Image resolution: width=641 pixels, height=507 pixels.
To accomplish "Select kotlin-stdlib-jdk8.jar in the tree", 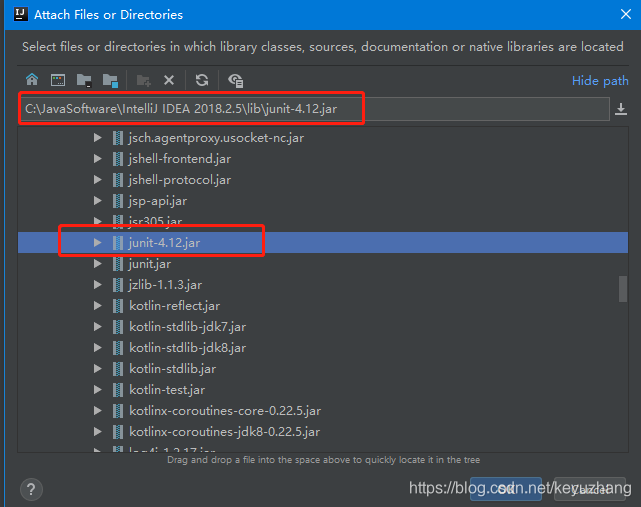I will click(187, 348).
